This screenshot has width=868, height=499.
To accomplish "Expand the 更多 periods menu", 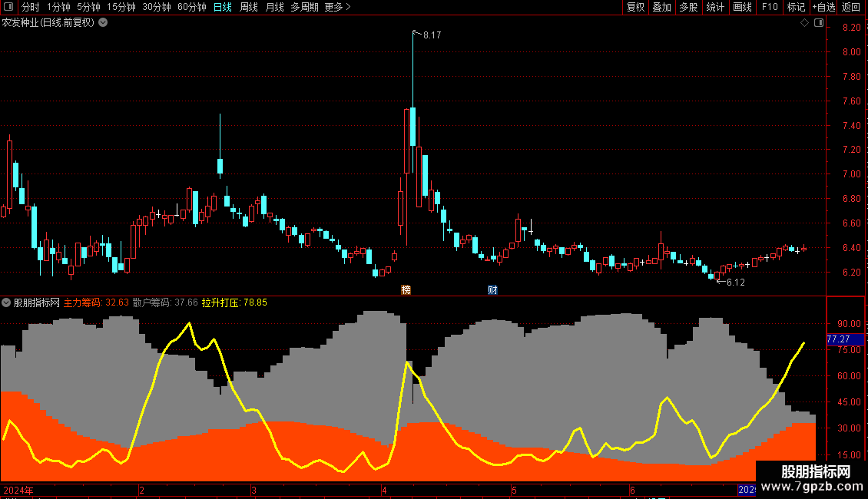I will (337, 7).
